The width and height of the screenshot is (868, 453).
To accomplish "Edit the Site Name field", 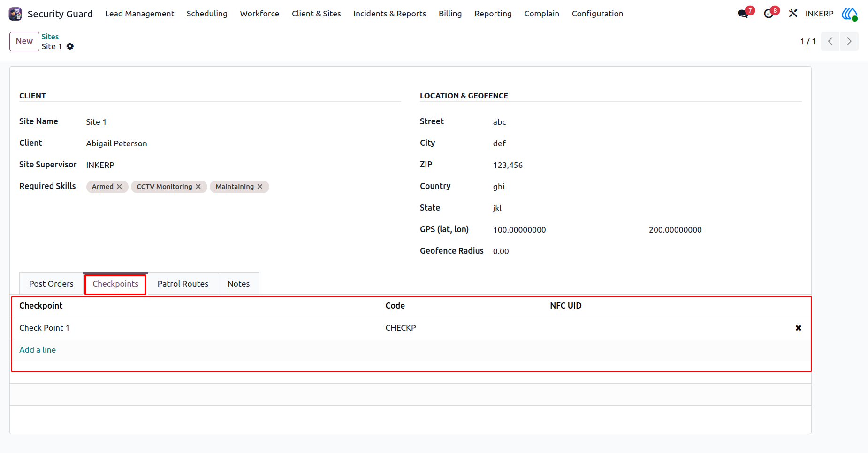I will pos(243,122).
